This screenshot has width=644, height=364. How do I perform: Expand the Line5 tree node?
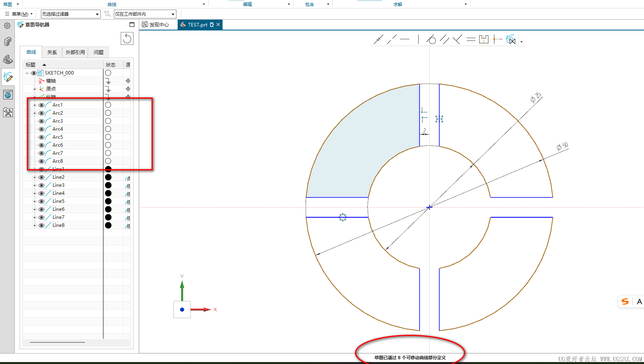point(34,201)
